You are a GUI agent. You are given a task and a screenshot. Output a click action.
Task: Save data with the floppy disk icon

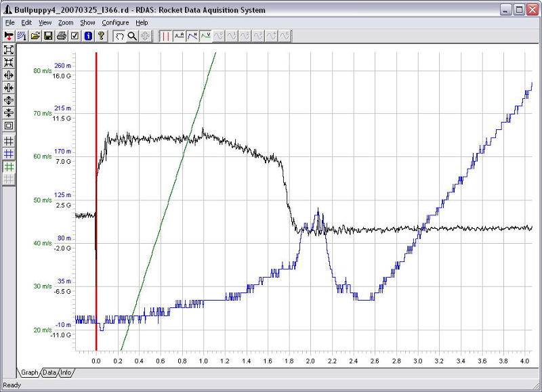(x=48, y=36)
